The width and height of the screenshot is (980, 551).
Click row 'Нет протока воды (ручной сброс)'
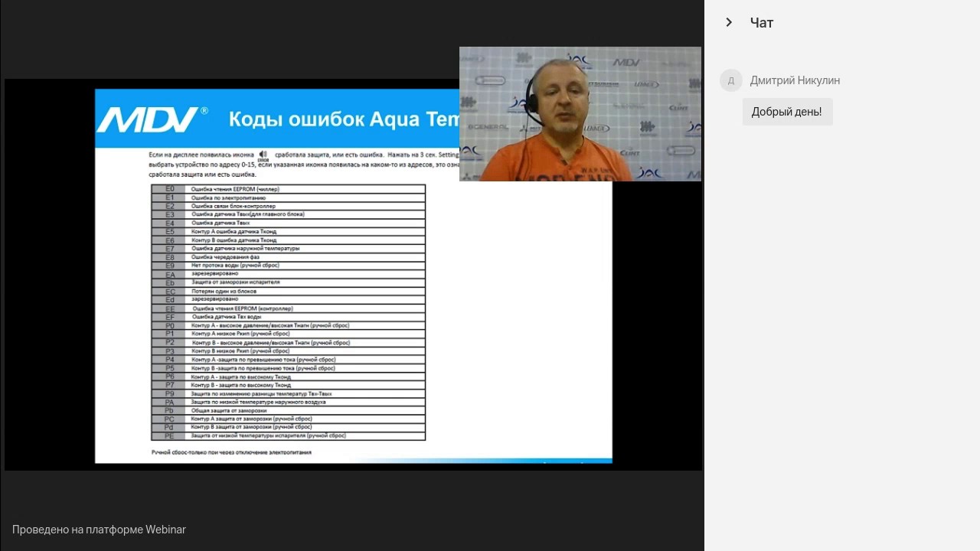288,266
